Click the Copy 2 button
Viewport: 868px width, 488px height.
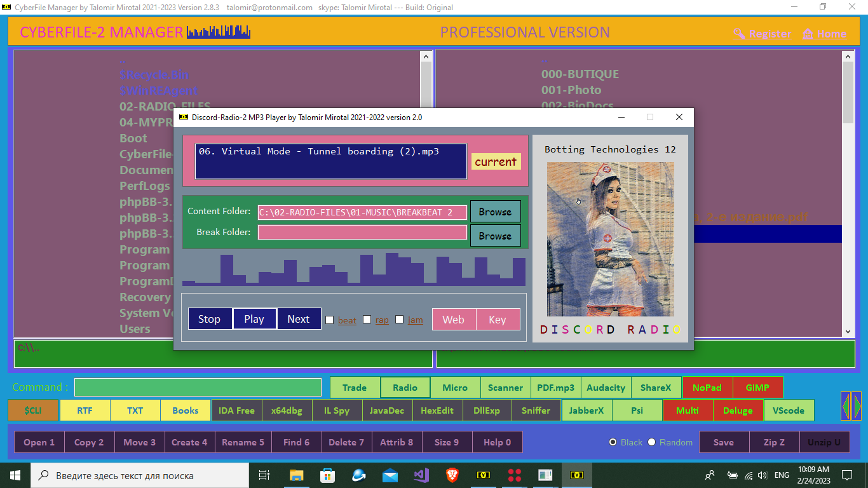click(x=89, y=442)
